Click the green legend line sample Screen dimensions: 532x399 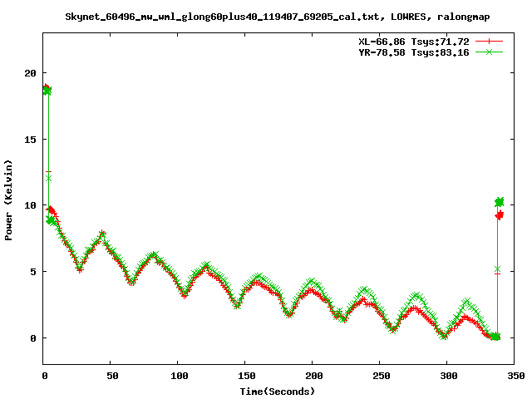pos(489,52)
